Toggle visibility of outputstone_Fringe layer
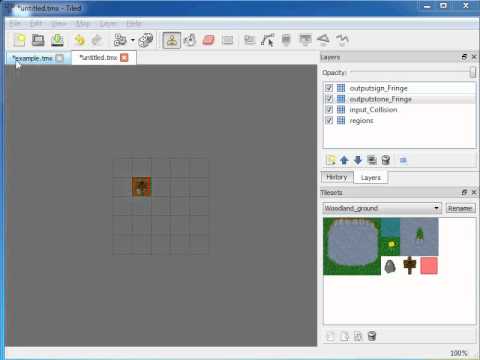 pos(329,99)
